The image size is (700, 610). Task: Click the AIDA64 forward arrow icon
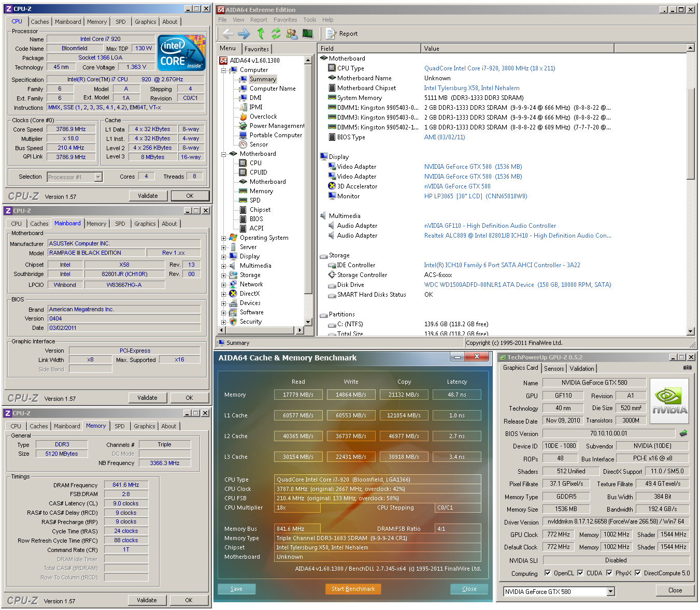[244, 34]
